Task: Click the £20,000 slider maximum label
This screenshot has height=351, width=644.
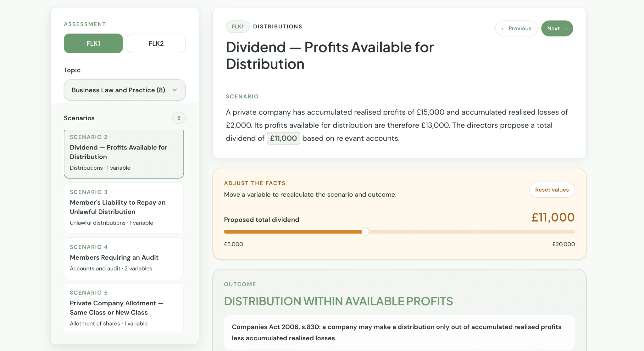Action: (563, 244)
